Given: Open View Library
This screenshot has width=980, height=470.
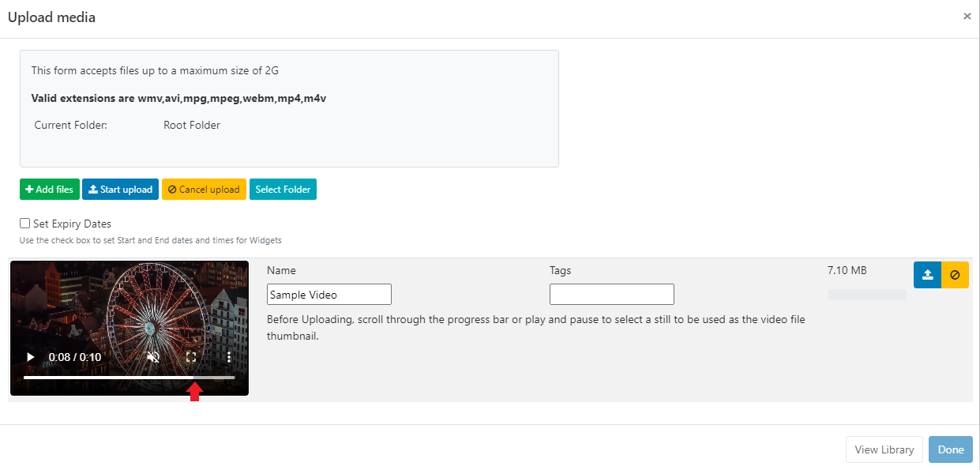Looking at the screenshot, I should click(x=884, y=449).
